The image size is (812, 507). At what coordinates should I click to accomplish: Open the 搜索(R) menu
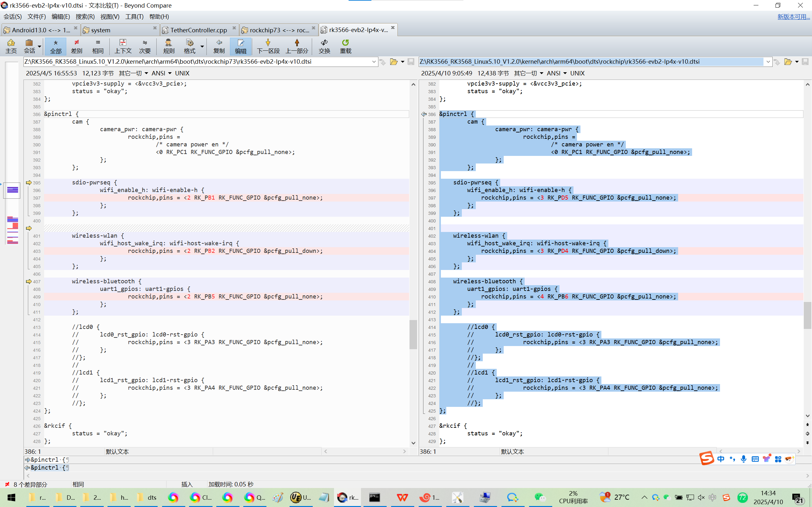pyautogui.click(x=85, y=16)
